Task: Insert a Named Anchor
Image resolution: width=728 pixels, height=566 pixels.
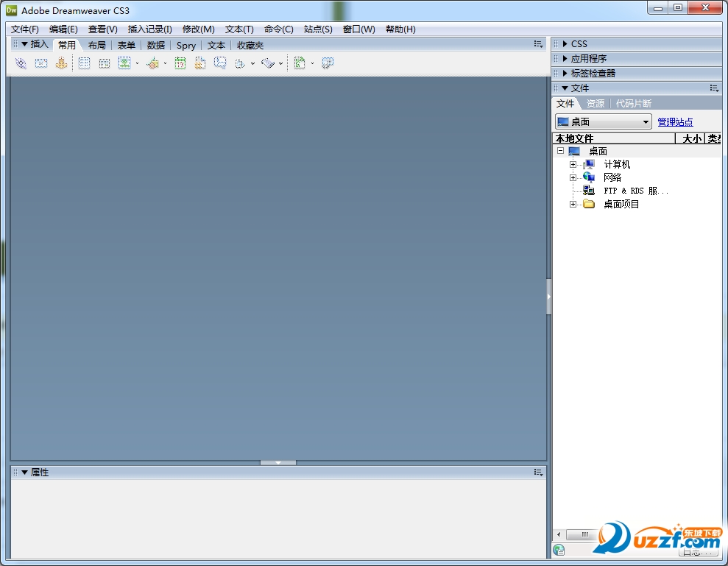Action: tap(61, 63)
